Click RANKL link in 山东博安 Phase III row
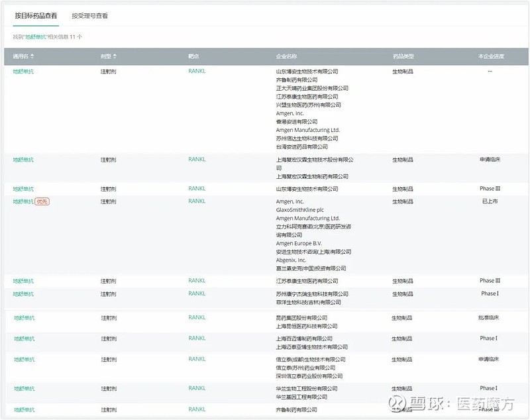 [x=197, y=189]
